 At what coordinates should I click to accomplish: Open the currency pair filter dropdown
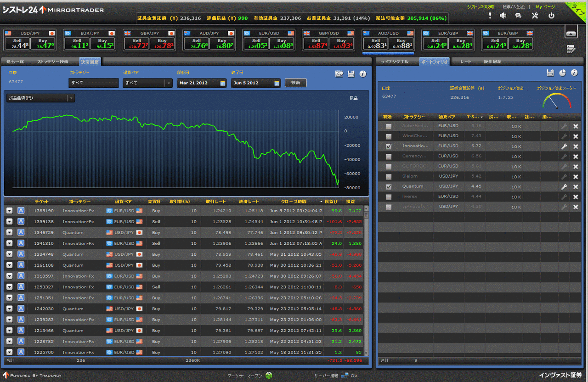tap(147, 83)
